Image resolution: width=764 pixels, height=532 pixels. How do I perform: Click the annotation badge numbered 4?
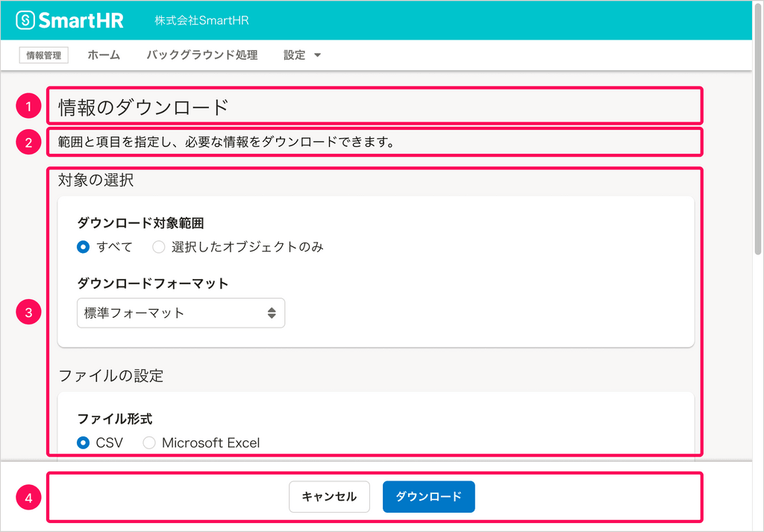click(x=28, y=497)
